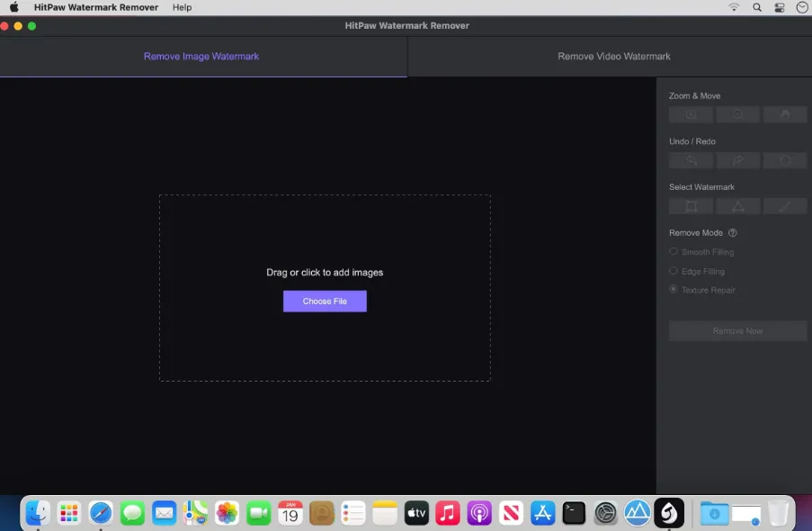Click the clock icon in menu bar
Screen dimensions: 812x531
[801, 7]
